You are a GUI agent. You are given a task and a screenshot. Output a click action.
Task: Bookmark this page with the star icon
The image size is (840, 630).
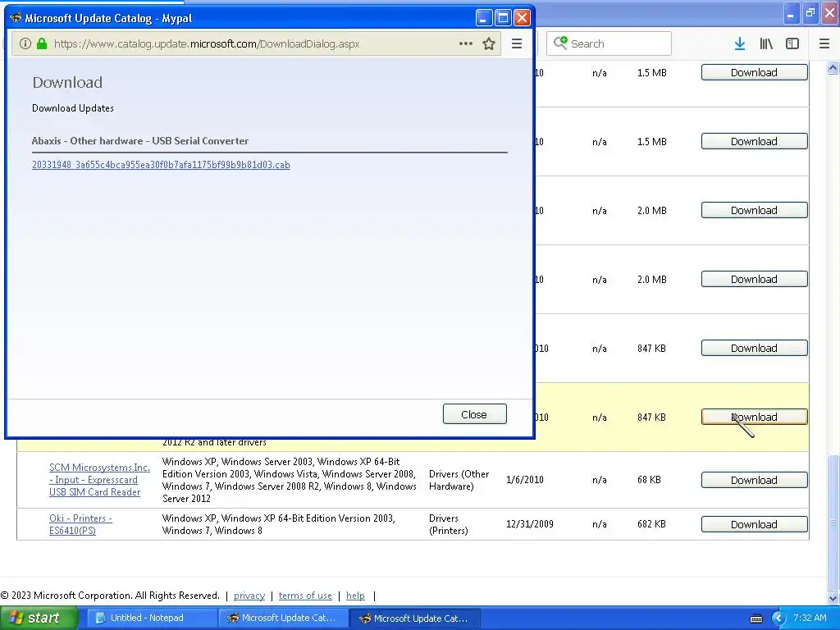489,44
